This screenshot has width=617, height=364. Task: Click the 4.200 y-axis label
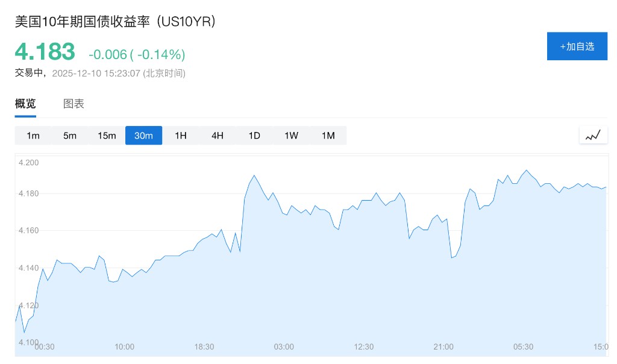pos(29,163)
